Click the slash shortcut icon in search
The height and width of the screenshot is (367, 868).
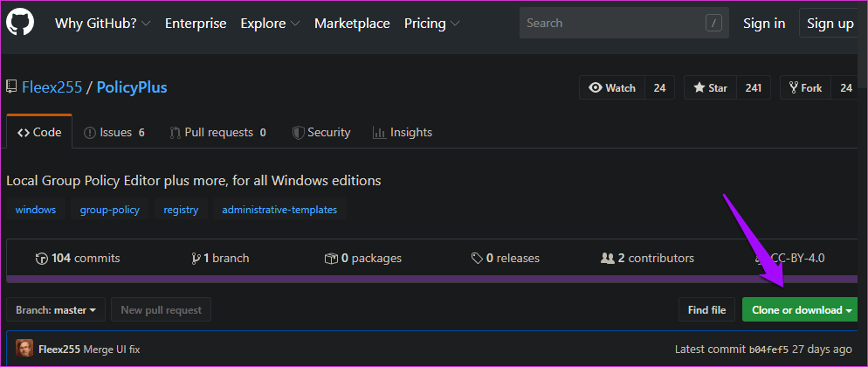click(714, 24)
